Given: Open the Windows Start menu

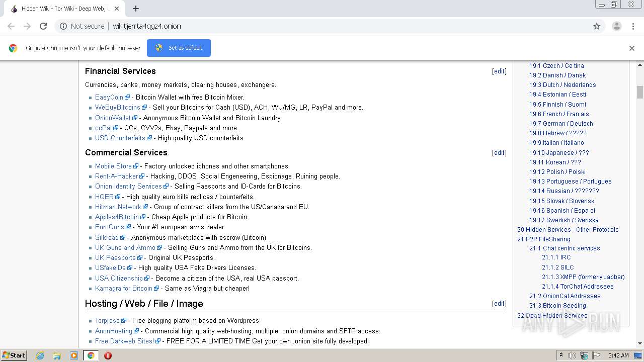Looking at the screenshot, I should pyautogui.click(x=14, y=355).
